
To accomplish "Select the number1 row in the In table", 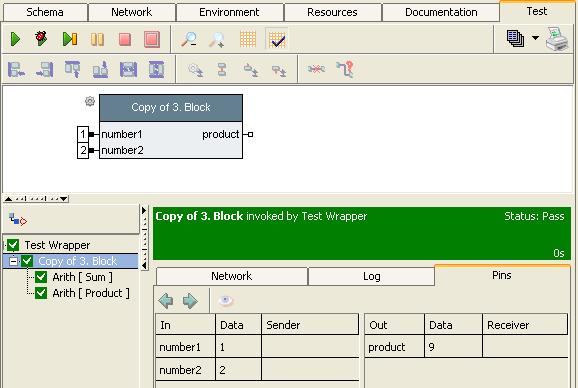I will coord(257,347).
